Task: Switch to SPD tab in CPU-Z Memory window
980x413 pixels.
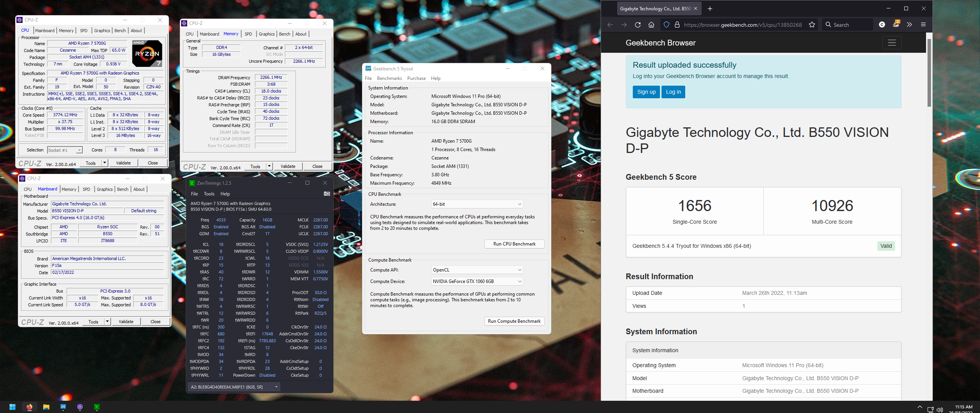Action: pos(248,34)
